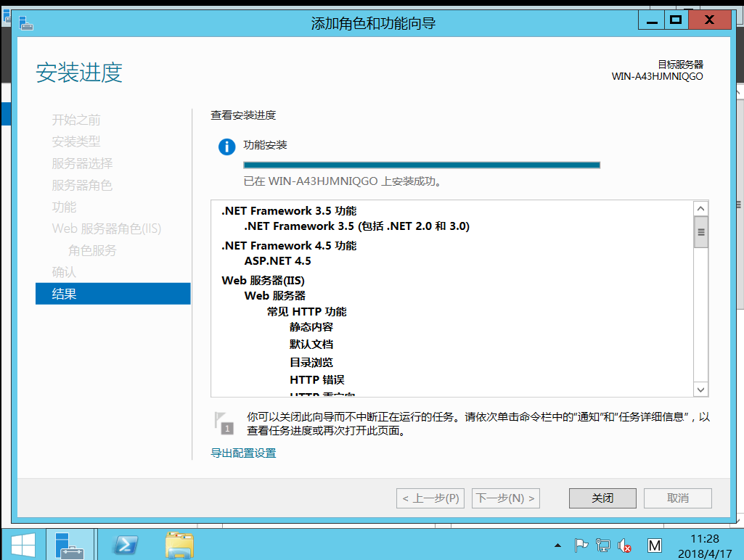Click the 默认文档 entry
744x560 pixels.
[311, 345]
